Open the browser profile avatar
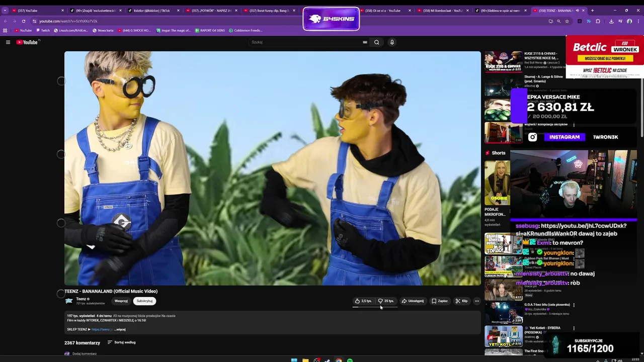Image resolution: width=644 pixels, height=362 pixels. 629,21
